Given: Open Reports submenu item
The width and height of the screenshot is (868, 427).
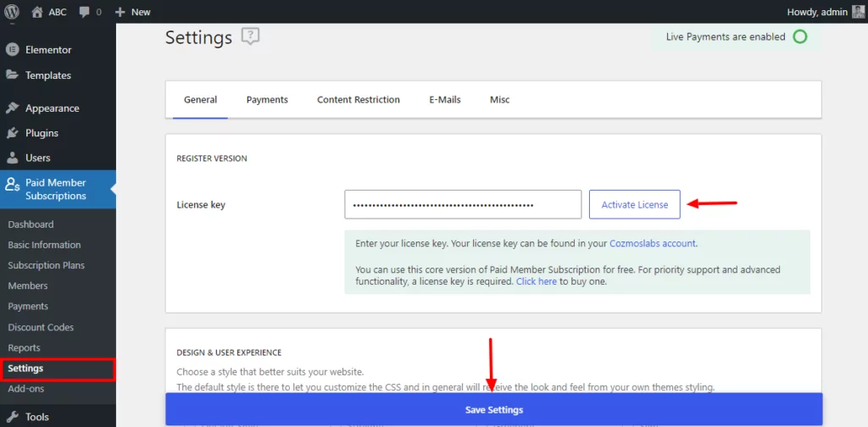Looking at the screenshot, I should click(25, 348).
